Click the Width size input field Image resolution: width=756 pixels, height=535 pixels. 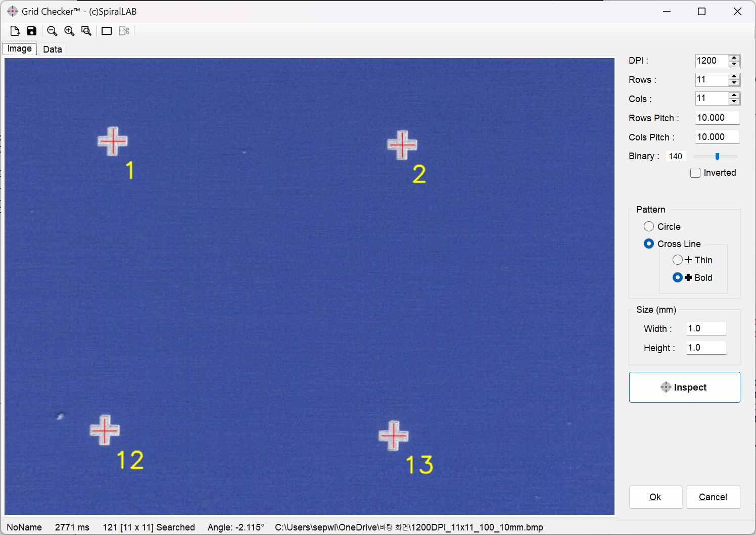click(706, 328)
